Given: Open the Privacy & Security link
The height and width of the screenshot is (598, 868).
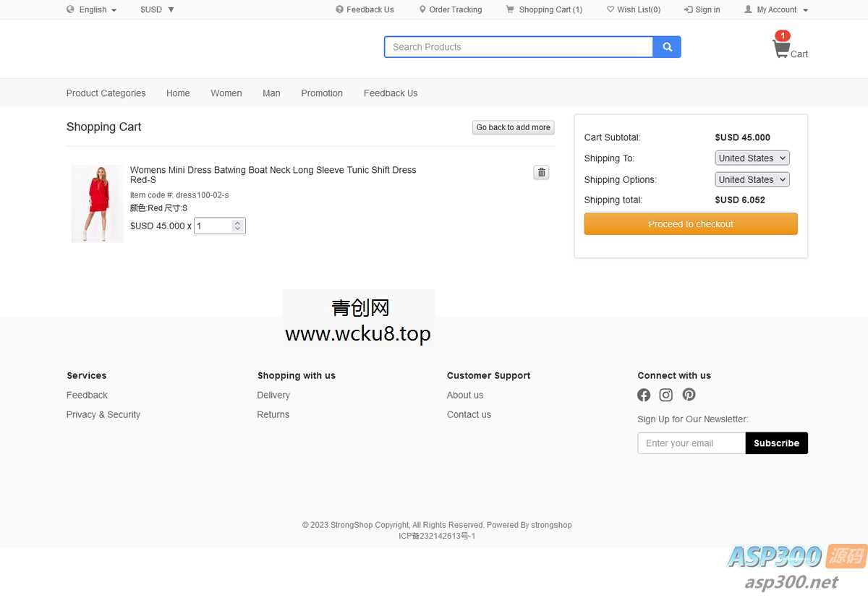Looking at the screenshot, I should 103,414.
